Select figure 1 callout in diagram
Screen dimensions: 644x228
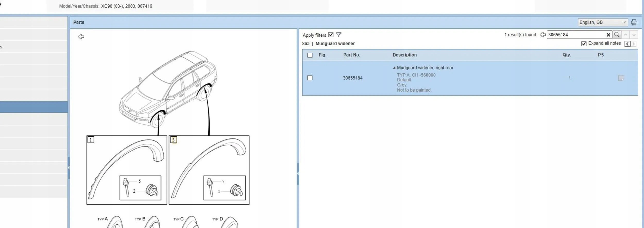pos(91,140)
